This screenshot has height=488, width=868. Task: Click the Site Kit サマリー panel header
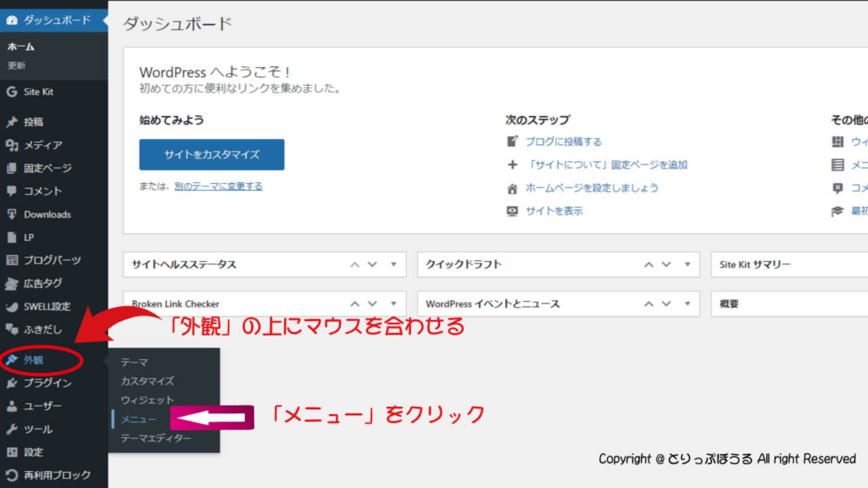point(789,264)
